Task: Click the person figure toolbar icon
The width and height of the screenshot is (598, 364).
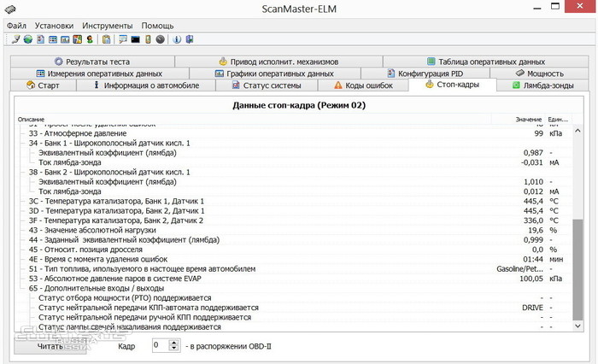Action: pos(90,39)
